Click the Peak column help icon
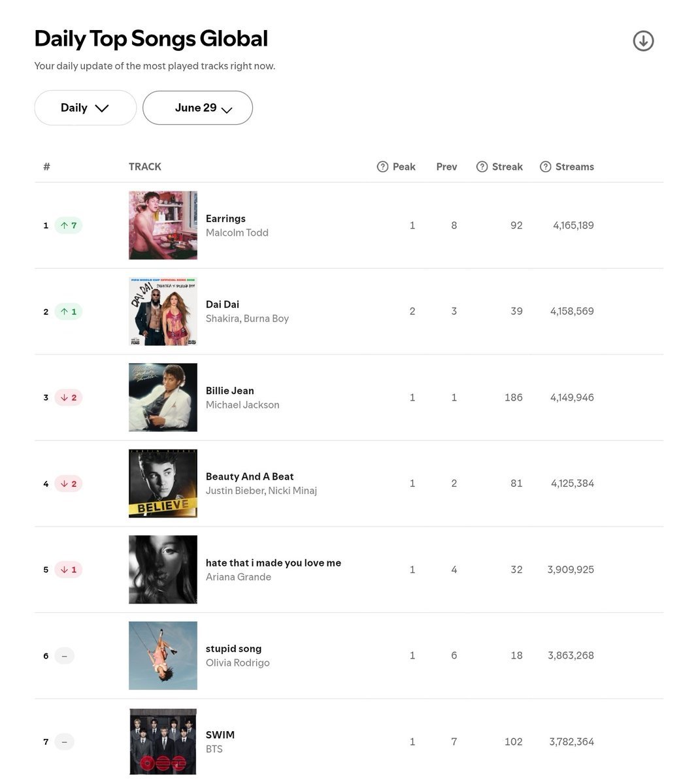Screen dimensions: 698x784 [x=383, y=167]
